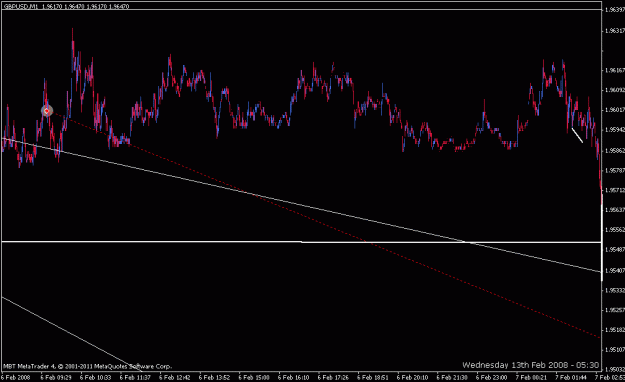The width and height of the screenshot is (625, 382).
Task: Click price scale value 1.95487
Action: pyautogui.click(x=614, y=250)
